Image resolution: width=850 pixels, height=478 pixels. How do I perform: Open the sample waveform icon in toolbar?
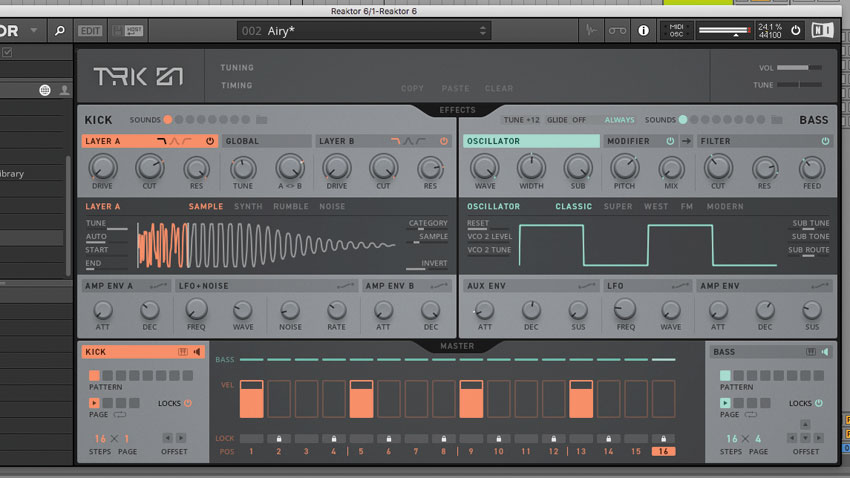(591, 31)
